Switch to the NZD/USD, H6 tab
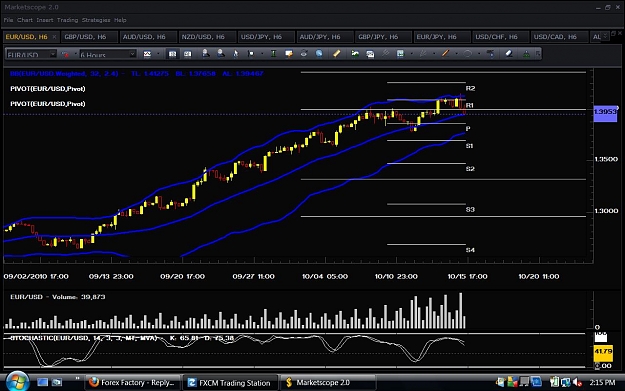The image size is (625, 391). [207, 37]
